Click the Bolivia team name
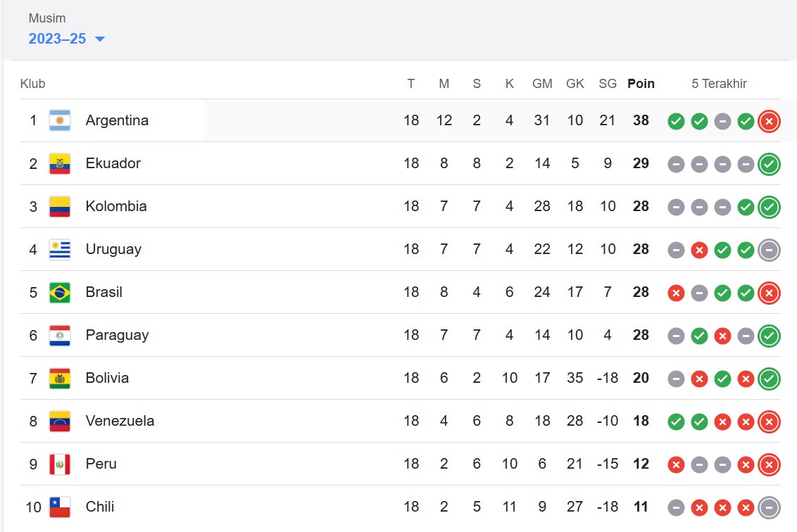 coord(107,378)
